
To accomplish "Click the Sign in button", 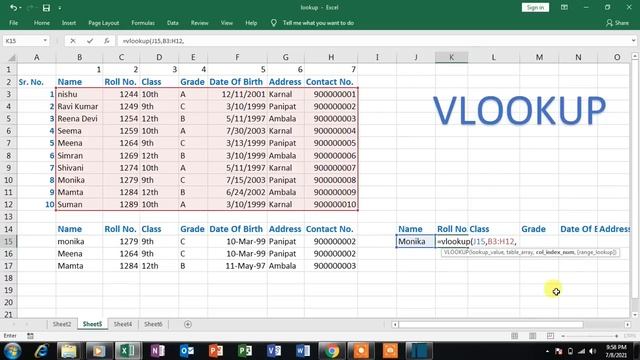I will click(535, 7).
